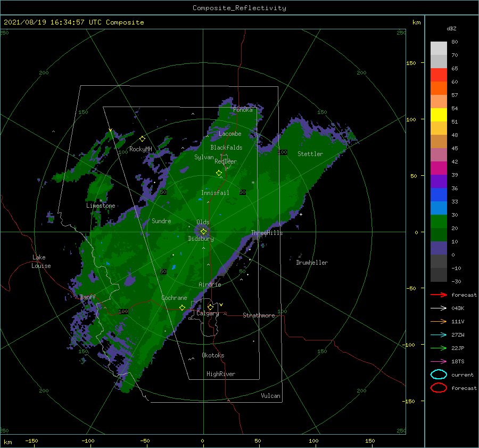Click the 'forecast' text beside red arrow
Viewport: 479px width, 448px height.
click(464, 295)
